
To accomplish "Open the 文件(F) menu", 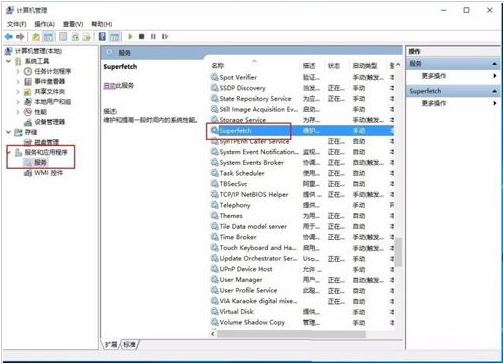I will [x=17, y=24].
